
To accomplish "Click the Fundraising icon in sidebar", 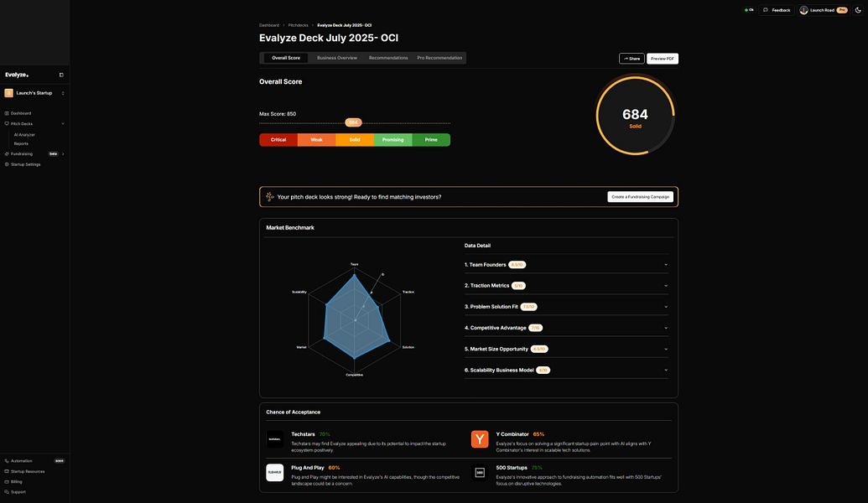I will [7, 153].
